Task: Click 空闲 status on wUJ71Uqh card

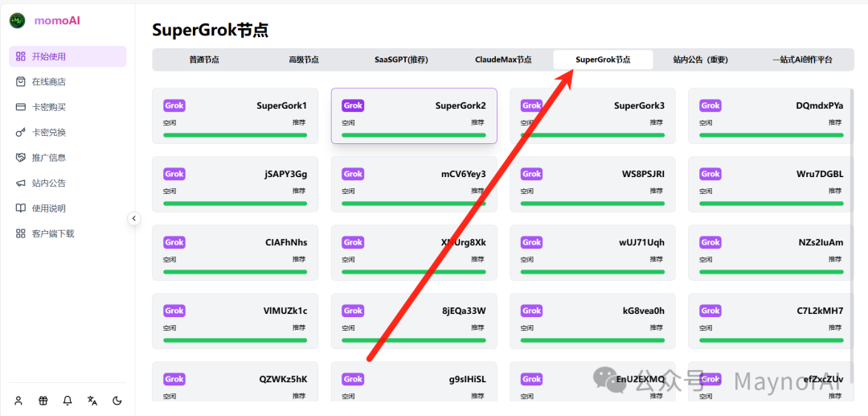Action: click(528, 259)
